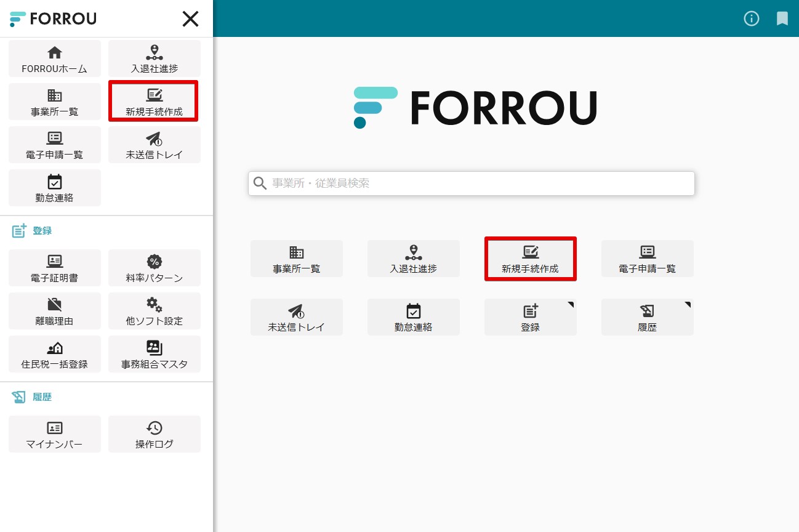
Task: Open 料率パターン settings
Action: [x=155, y=268]
